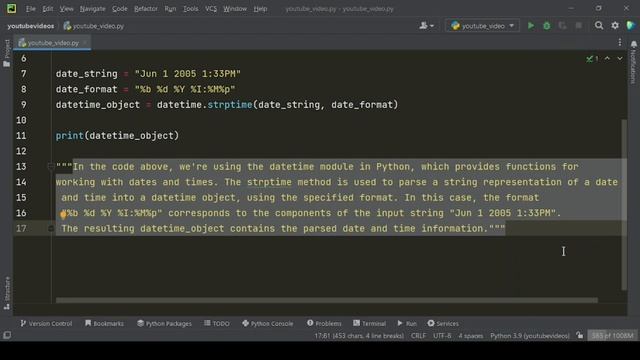Go to previous highlighted problem arrow
This screenshot has height=360, width=640.
(607, 59)
